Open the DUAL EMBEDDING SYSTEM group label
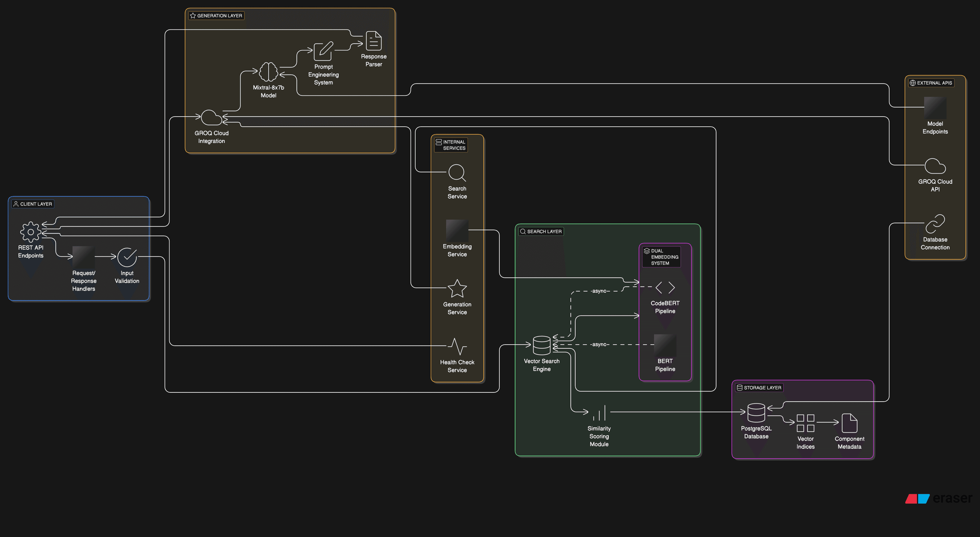The width and height of the screenshot is (980, 537). 661,257
